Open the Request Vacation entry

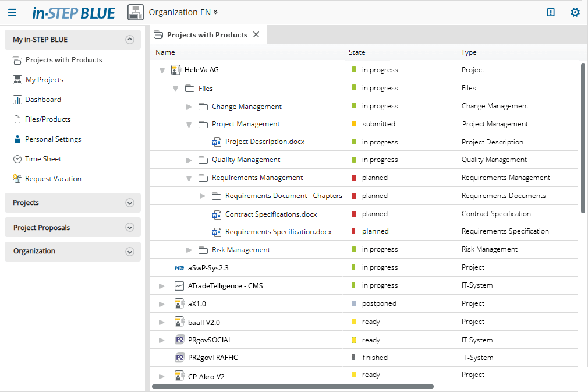coord(53,179)
